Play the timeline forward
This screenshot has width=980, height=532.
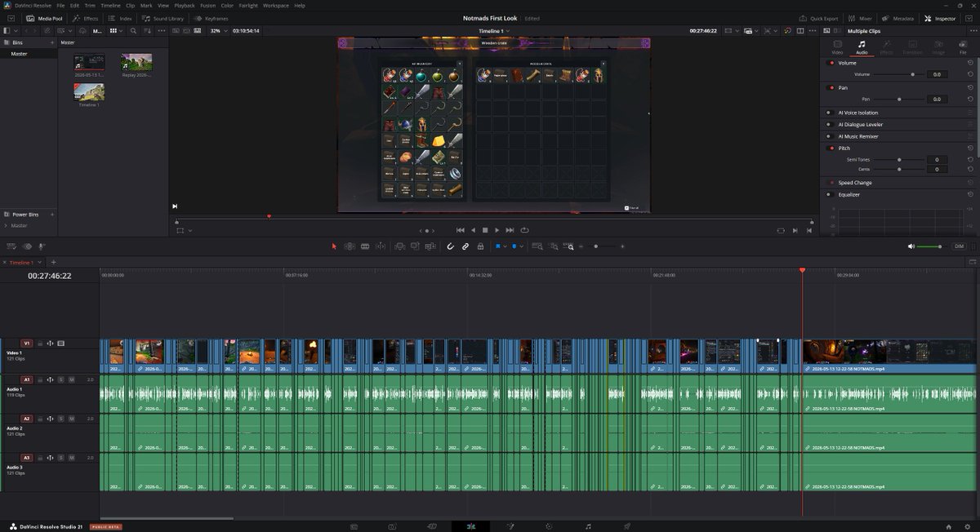click(x=497, y=230)
